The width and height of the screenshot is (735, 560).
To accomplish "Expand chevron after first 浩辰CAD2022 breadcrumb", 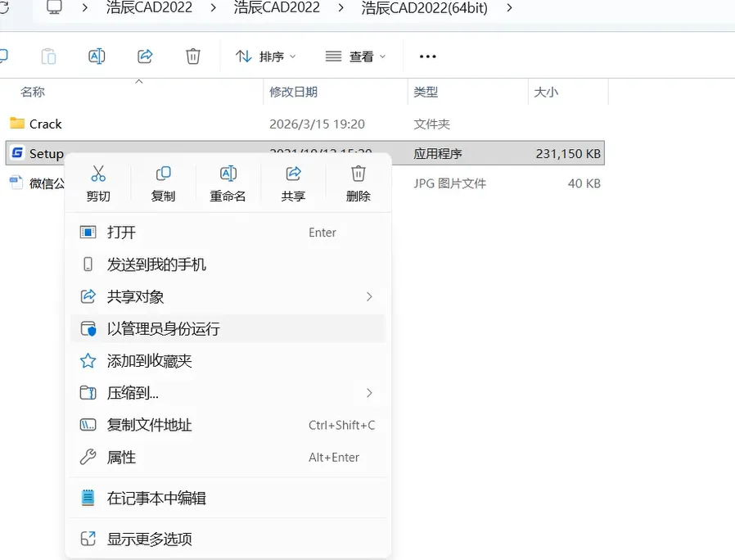I will pos(214,7).
